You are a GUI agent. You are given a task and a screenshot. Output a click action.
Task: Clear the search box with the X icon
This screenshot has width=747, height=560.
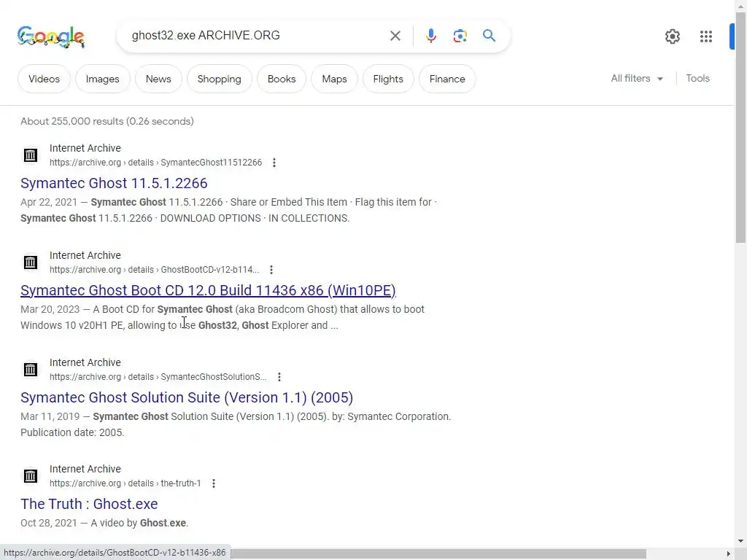[395, 36]
